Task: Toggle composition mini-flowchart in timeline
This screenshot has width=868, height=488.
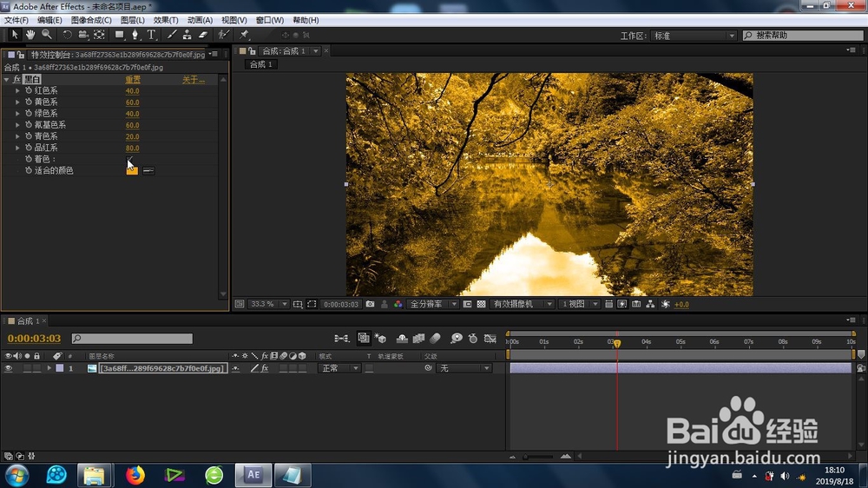Action: point(341,339)
